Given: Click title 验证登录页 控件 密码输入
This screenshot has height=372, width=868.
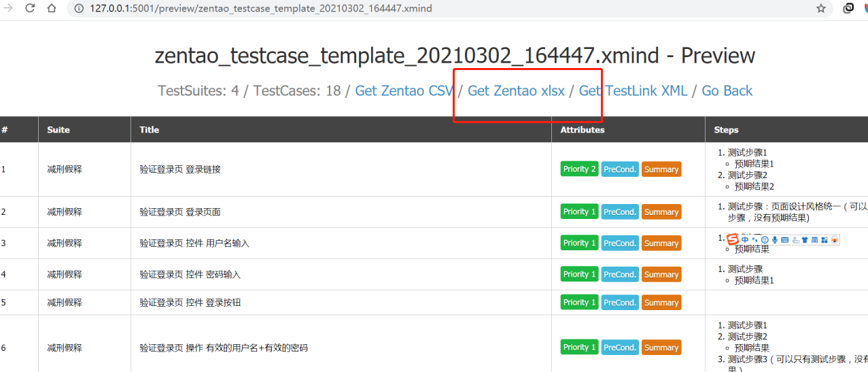Looking at the screenshot, I should (190, 274).
